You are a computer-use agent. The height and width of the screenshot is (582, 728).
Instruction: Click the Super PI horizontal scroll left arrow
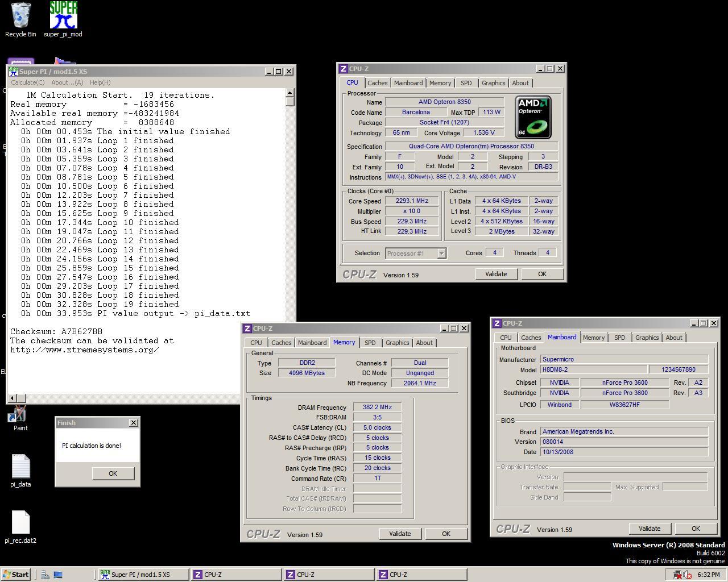(x=13, y=398)
